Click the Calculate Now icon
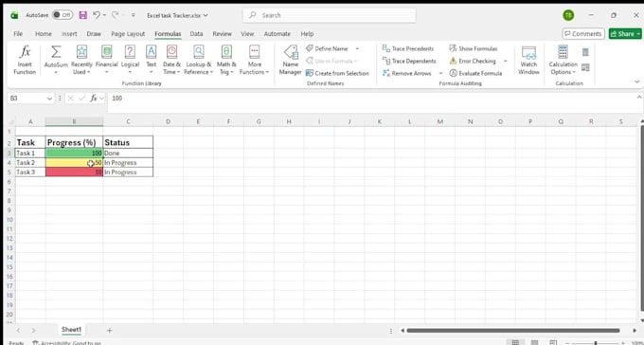Viewport: 644px width, 345px height. tap(585, 52)
